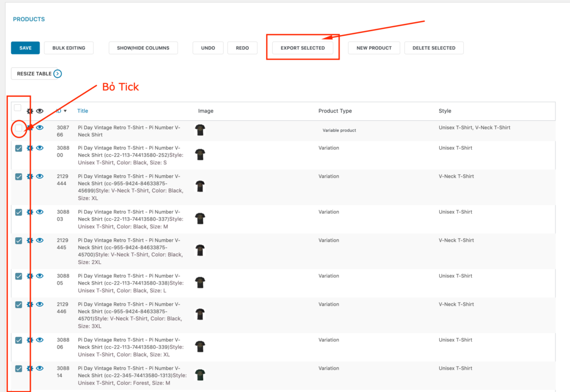This screenshot has width=570, height=392.
Task: Uncheck the box for variation 2129444
Action: tap(18, 177)
